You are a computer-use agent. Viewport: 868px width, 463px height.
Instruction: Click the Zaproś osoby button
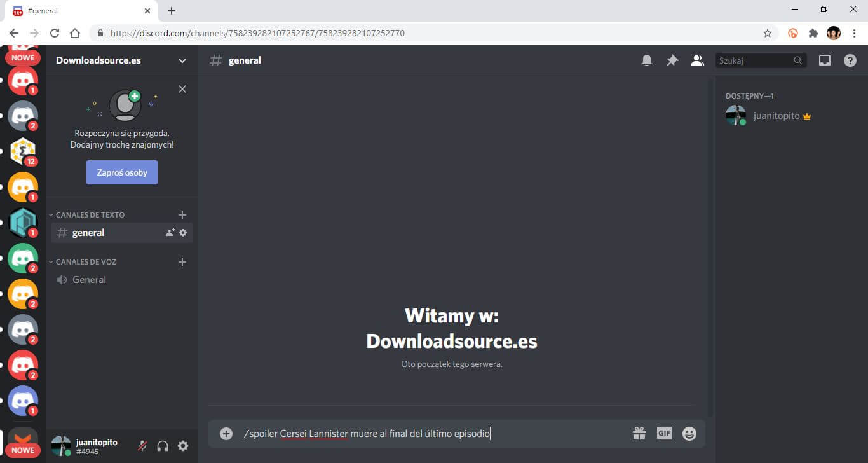[122, 172]
